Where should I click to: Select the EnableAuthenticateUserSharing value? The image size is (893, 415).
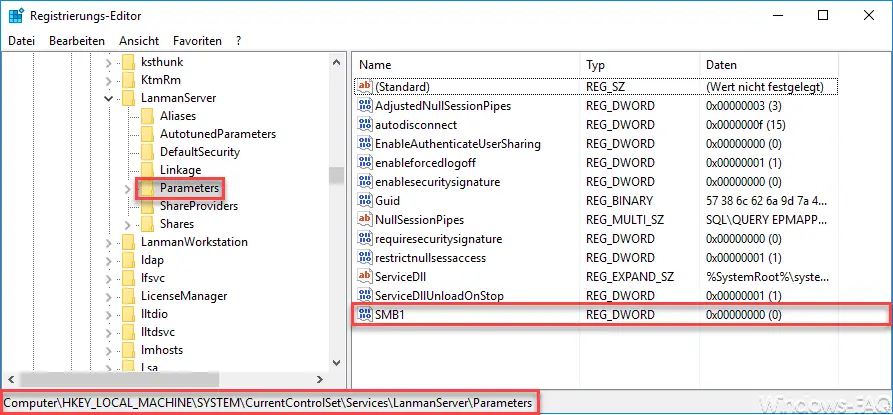(458, 143)
